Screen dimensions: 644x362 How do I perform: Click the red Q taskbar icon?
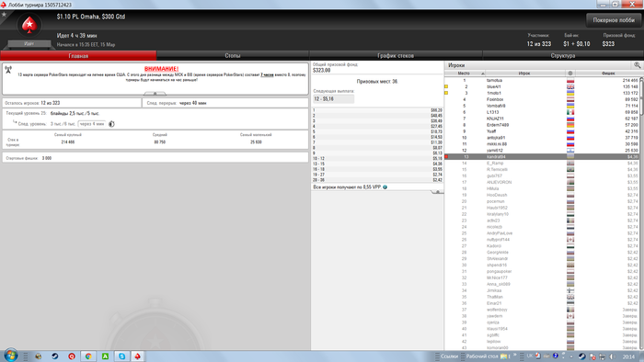click(x=72, y=356)
